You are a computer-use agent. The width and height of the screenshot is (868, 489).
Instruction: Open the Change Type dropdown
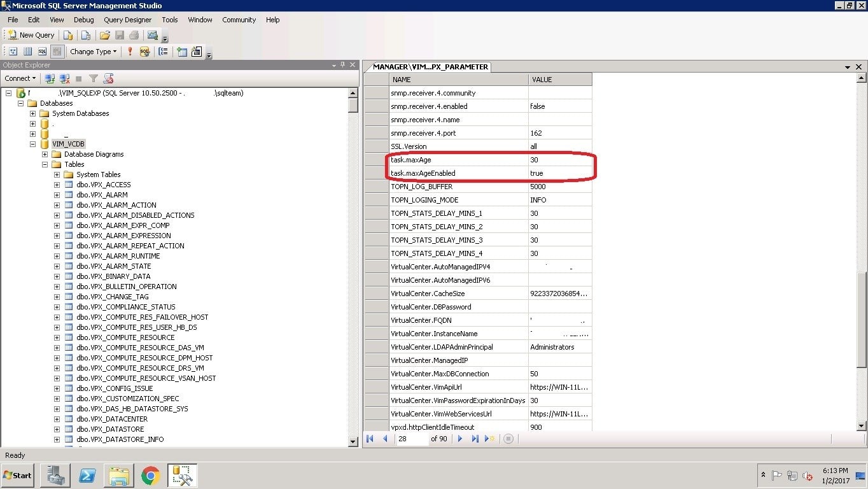point(94,52)
